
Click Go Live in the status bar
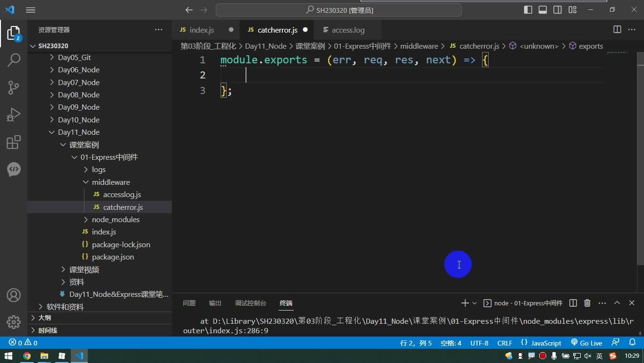point(586,343)
